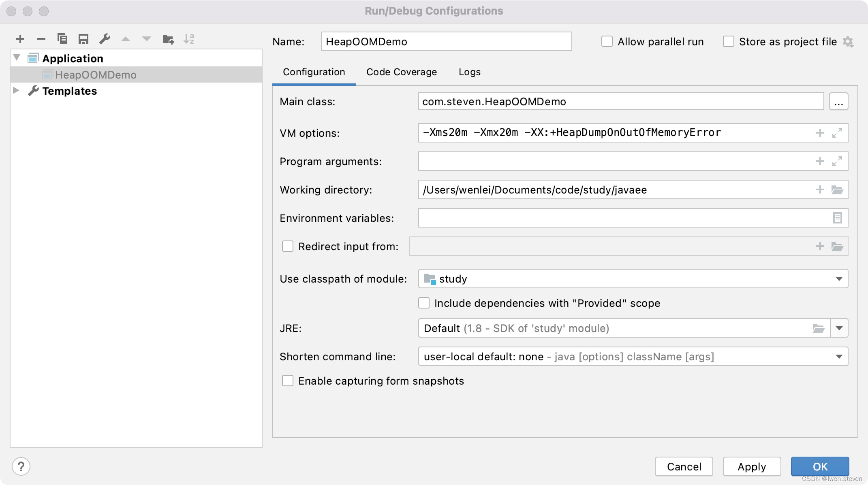
Task: Click the edit configuration settings icon
Action: (104, 39)
